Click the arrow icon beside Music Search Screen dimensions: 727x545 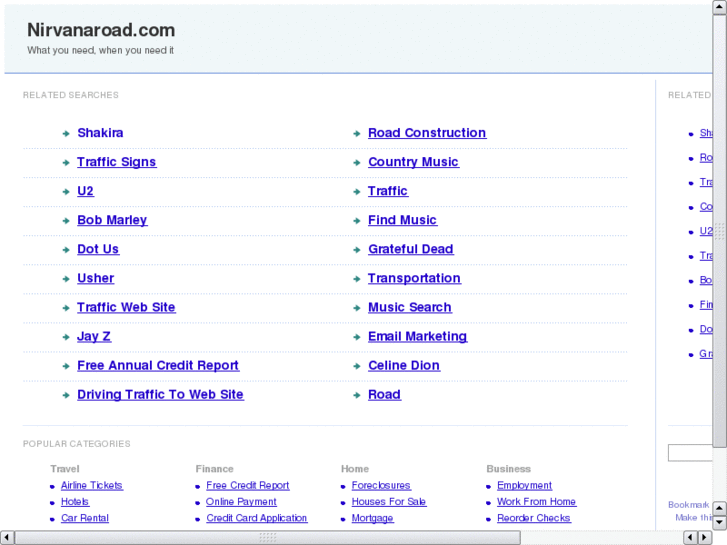pos(357,308)
